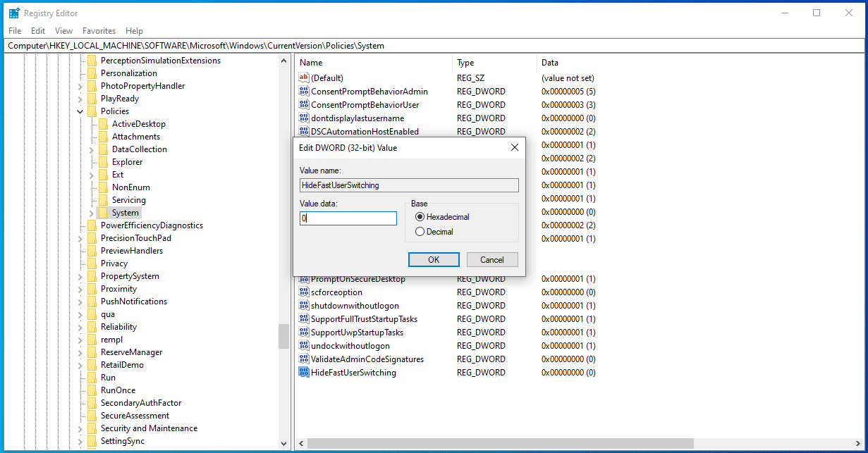Open the File menu

click(x=15, y=31)
